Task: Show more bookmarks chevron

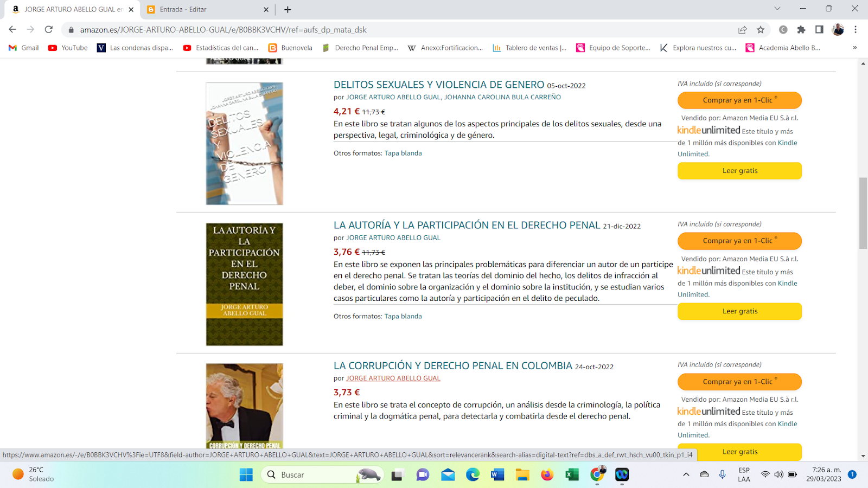Action: 854,48
